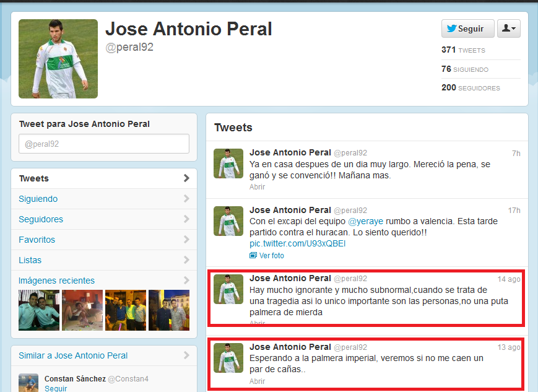Open the 76 Siguiendo stat
This screenshot has height=392, width=538.
(x=464, y=69)
